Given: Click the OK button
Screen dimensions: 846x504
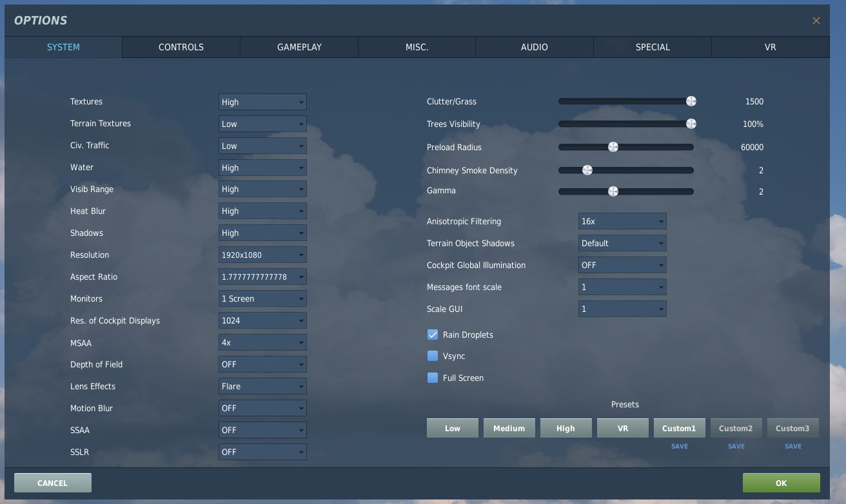Looking at the screenshot, I should (781, 483).
